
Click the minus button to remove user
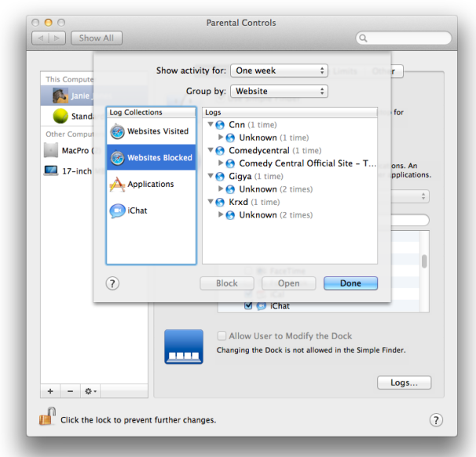click(x=70, y=391)
